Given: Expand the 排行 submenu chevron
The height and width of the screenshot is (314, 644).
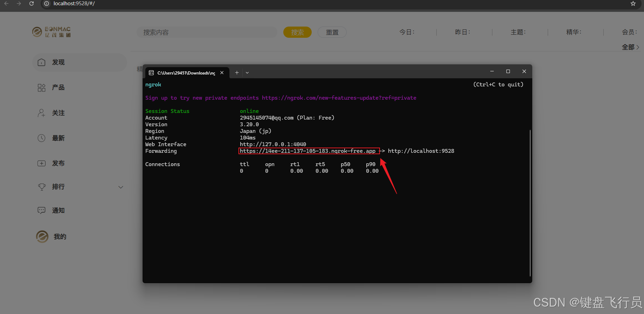Looking at the screenshot, I should [x=121, y=187].
